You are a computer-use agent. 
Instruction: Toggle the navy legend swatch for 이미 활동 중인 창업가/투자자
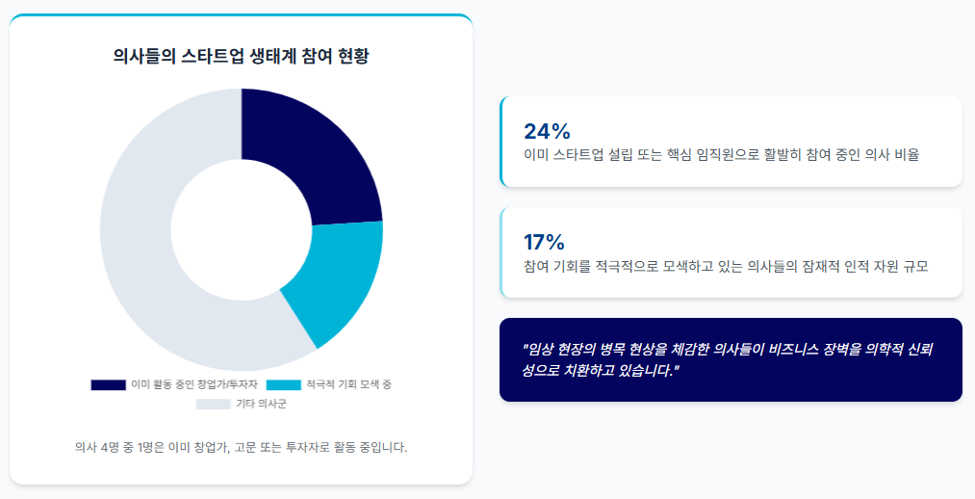[108, 385]
